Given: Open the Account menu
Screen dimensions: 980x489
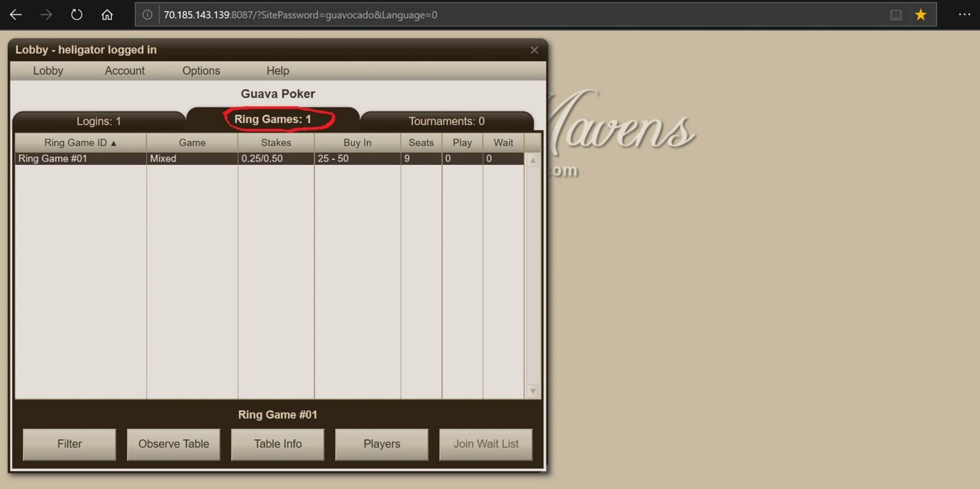Looking at the screenshot, I should coord(124,70).
